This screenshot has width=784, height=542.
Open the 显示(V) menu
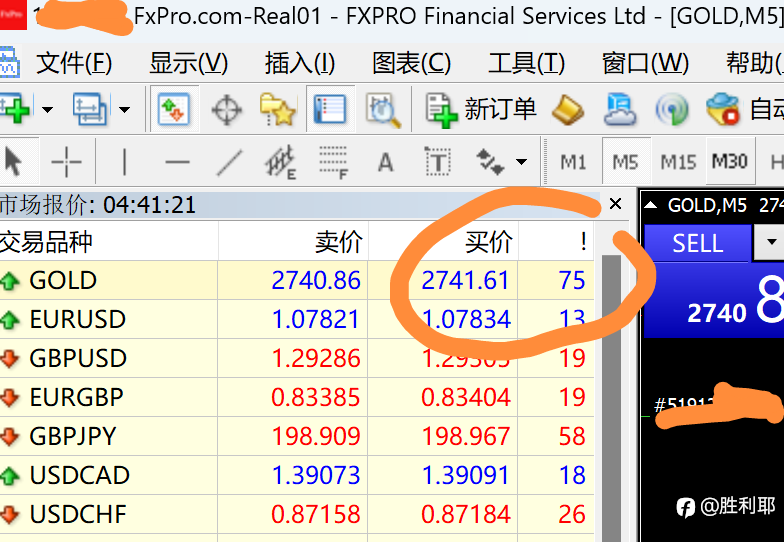click(188, 64)
